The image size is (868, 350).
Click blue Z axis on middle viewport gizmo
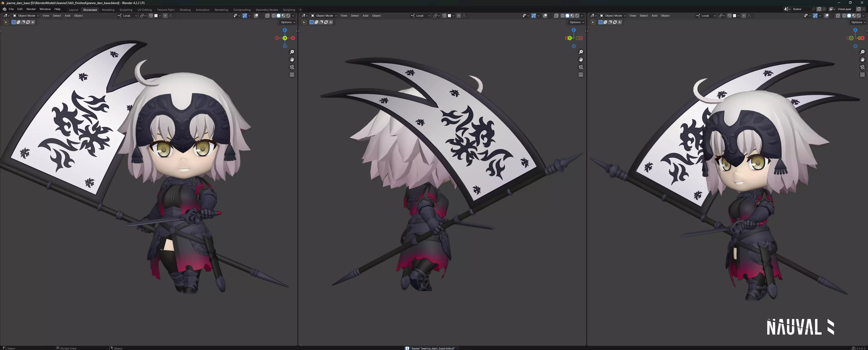574,30
